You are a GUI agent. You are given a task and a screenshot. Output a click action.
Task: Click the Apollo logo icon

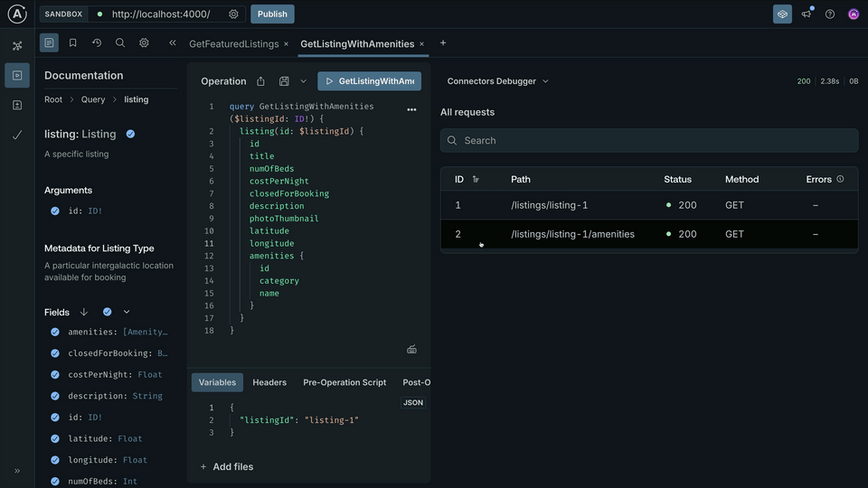(x=17, y=14)
